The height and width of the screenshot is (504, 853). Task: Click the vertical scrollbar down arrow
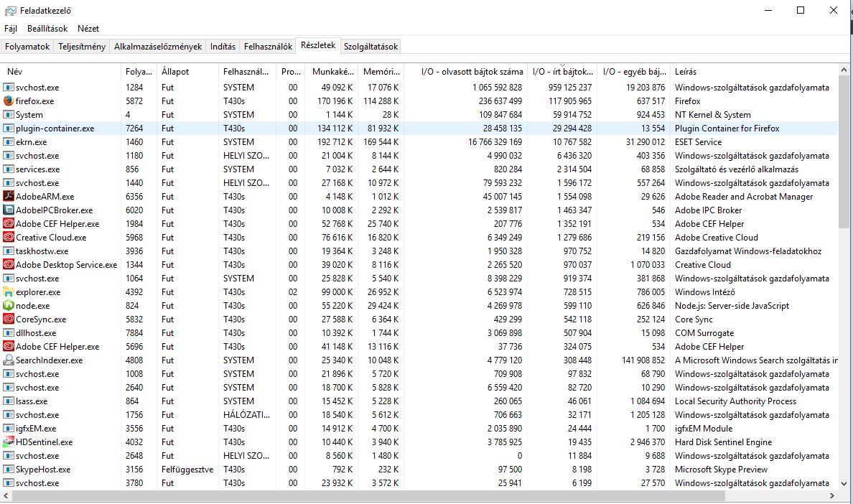point(844,483)
